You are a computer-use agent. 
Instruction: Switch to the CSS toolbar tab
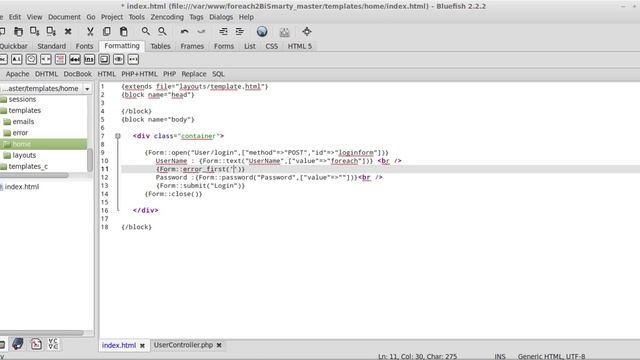tap(271, 46)
